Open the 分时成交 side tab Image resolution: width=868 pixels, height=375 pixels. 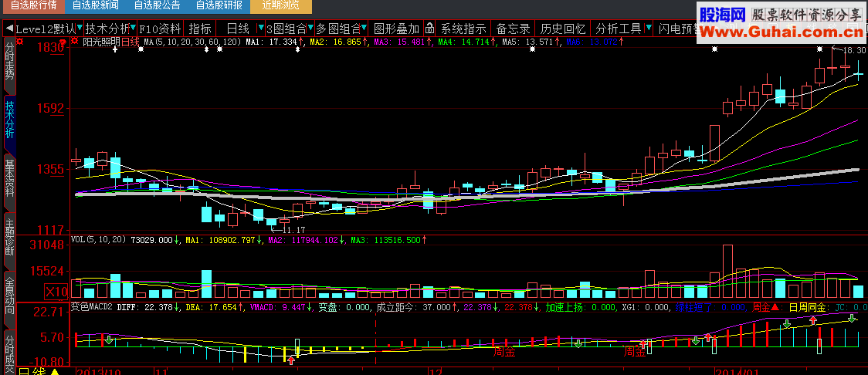[x=9, y=351]
